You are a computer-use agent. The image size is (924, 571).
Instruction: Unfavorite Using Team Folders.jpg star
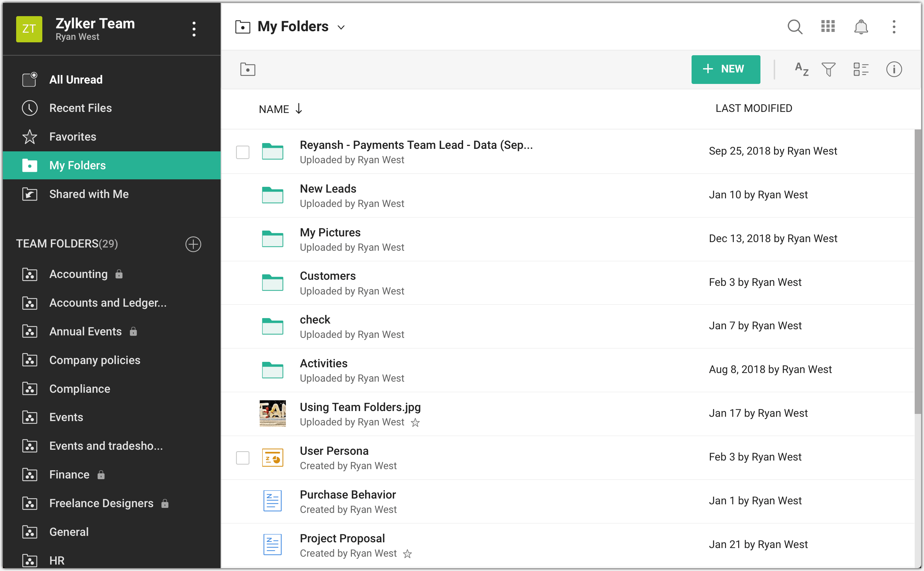[415, 423]
